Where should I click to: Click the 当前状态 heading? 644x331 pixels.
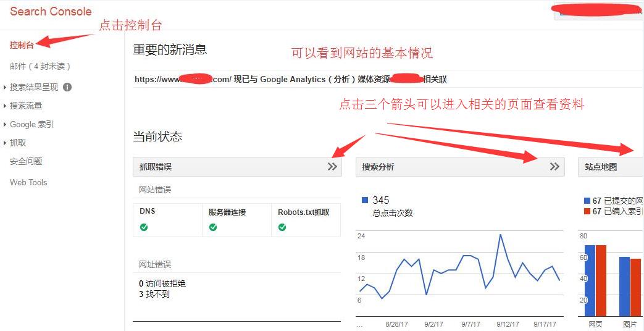click(x=157, y=136)
